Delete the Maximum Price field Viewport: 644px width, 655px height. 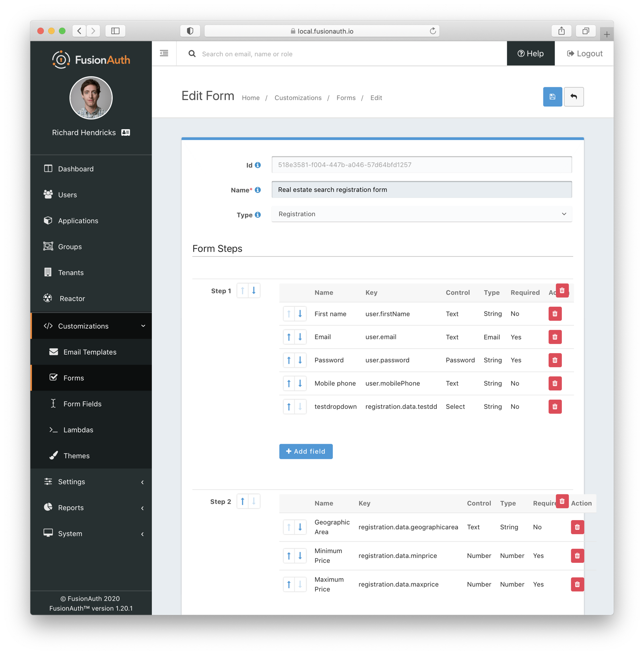click(x=577, y=584)
